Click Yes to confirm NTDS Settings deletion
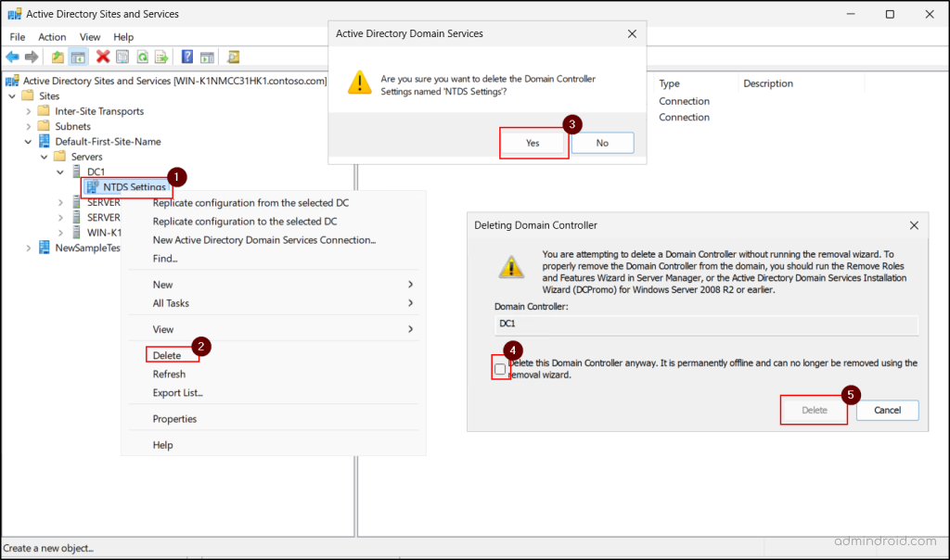 click(533, 143)
